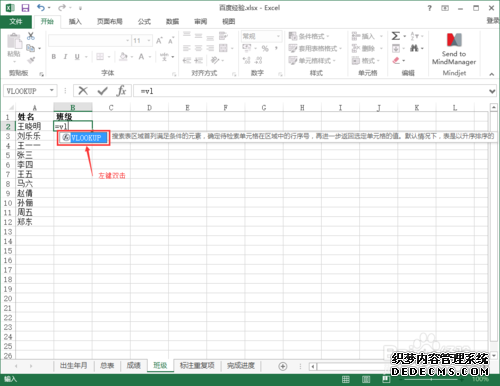500x386 pixels.
Task: Switch to the 插入 ribbon tab
Action: click(75, 22)
